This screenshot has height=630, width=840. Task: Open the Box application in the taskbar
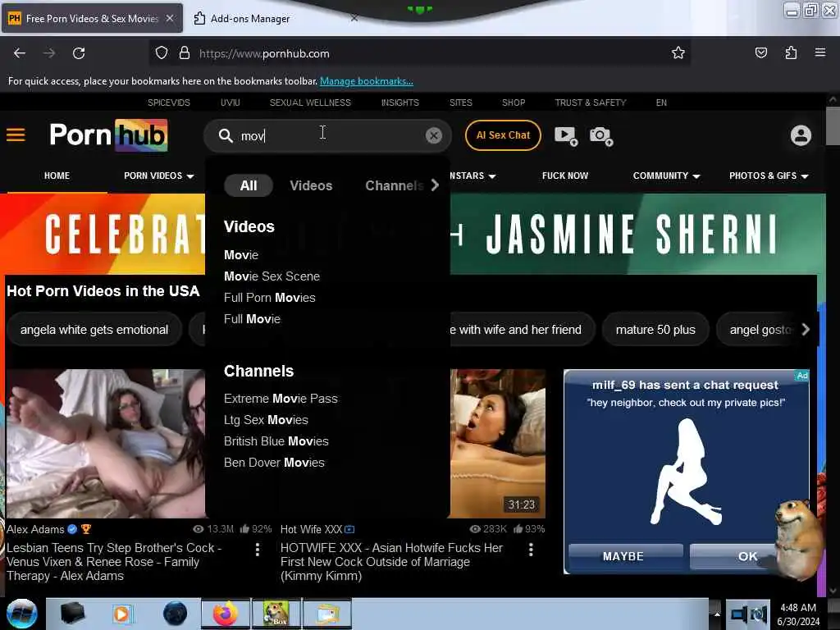point(276,614)
